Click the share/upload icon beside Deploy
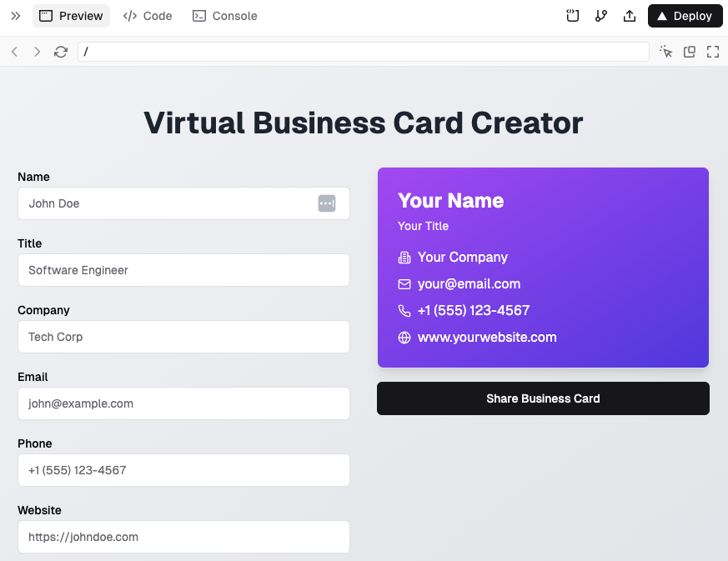 630,16
